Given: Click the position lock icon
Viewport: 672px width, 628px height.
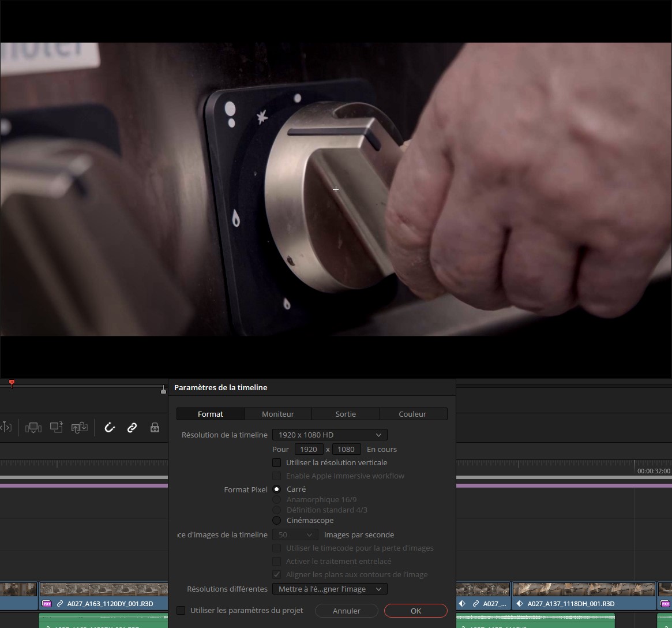Looking at the screenshot, I should [x=155, y=428].
